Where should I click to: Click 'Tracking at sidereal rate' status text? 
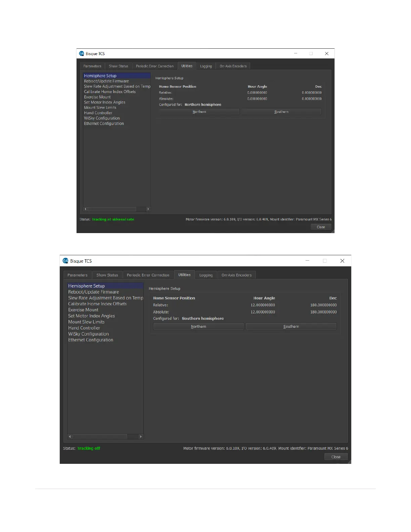point(113,219)
